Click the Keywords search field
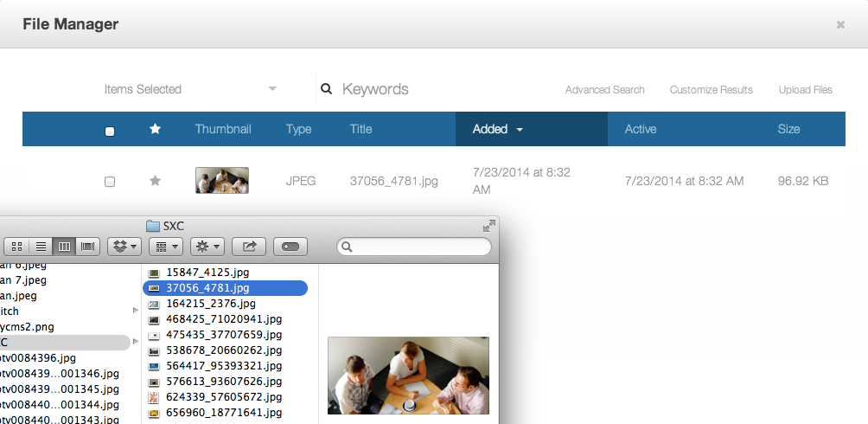 click(x=432, y=89)
